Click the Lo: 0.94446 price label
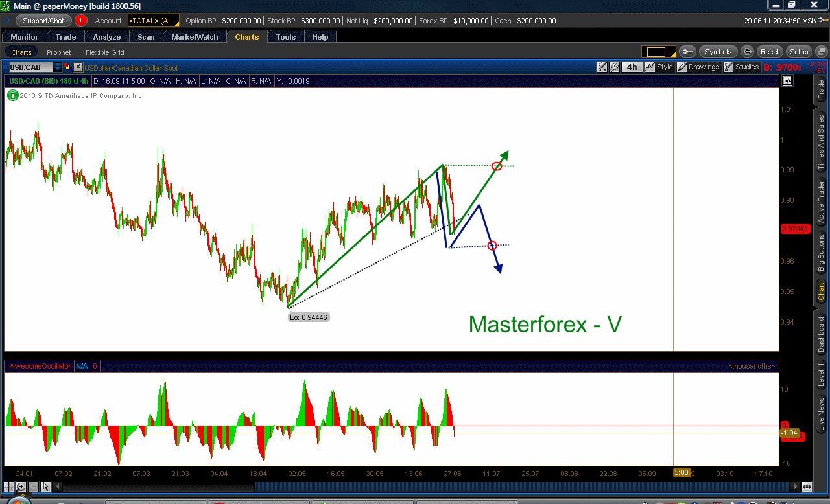The image size is (830, 504). pyautogui.click(x=309, y=317)
